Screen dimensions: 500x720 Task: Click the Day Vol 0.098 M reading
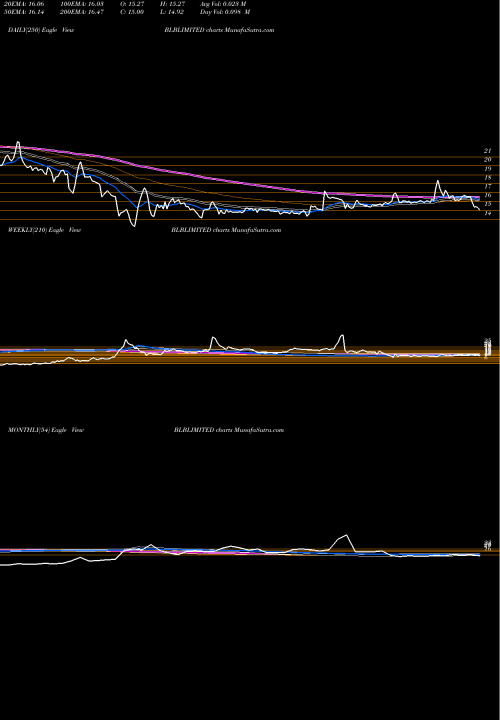(225, 12)
